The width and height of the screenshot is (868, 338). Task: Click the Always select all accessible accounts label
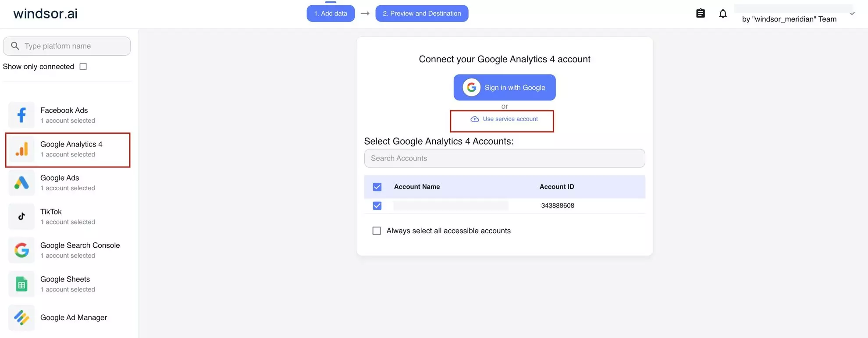448,231
